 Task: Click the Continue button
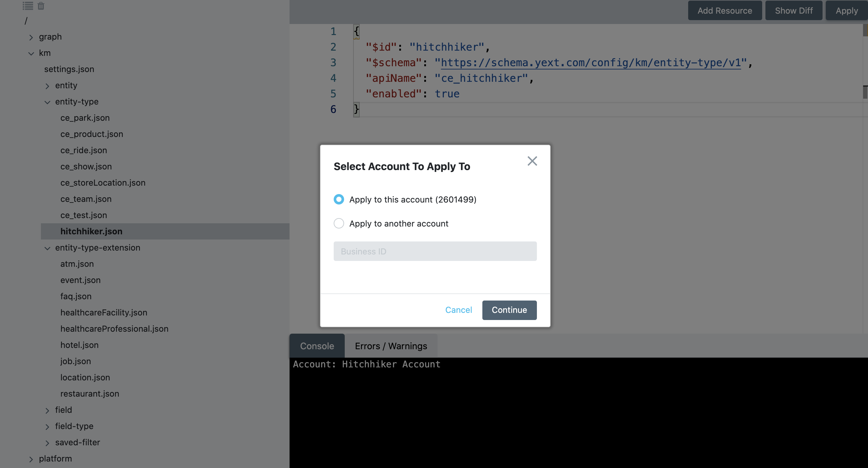point(509,310)
